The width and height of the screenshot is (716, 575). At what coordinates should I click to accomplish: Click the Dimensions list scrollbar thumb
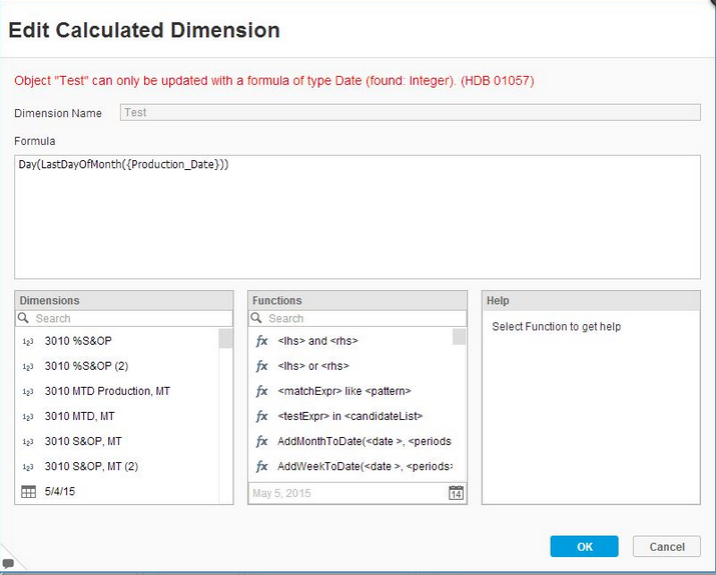tap(226, 339)
